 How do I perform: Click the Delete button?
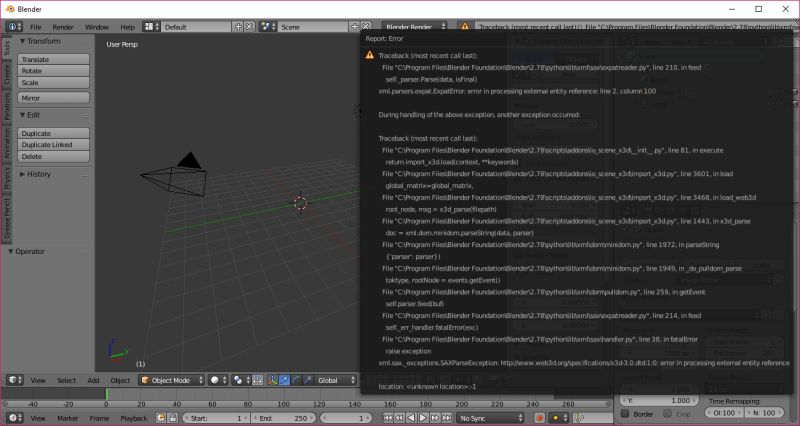54,157
